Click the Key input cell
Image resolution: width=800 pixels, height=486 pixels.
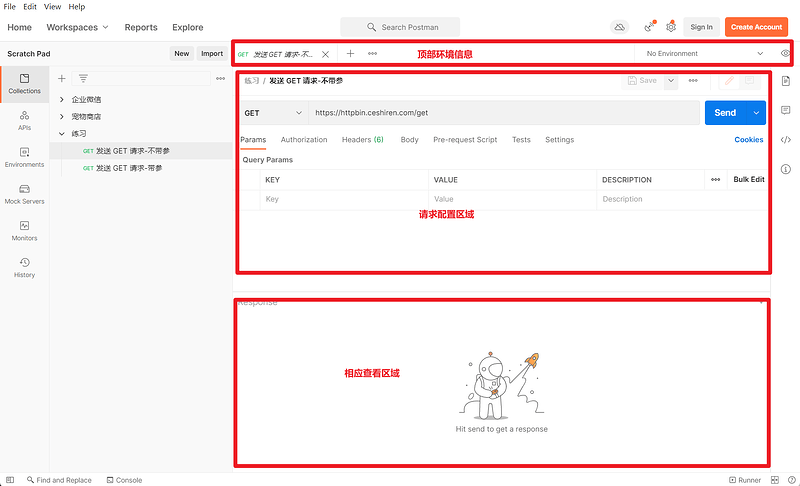(344, 199)
